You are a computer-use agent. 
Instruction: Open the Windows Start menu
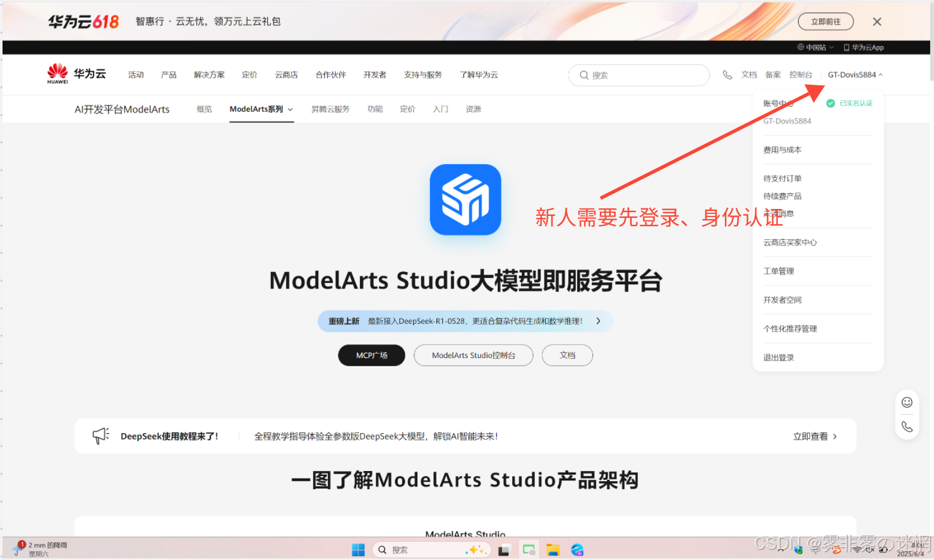pyautogui.click(x=358, y=550)
